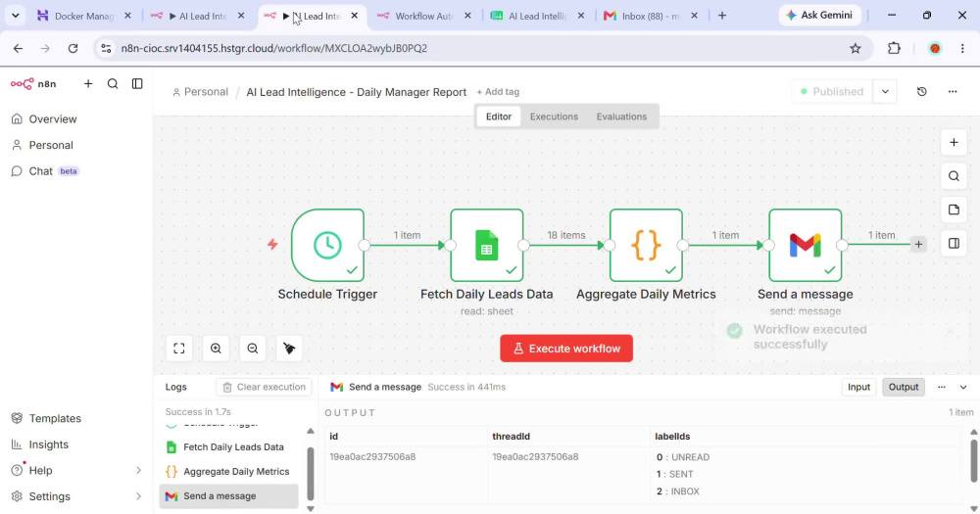Image resolution: width=980 pixels, height=514 pixels.
Task: Zoom out on the workflow canvas
Action: pos(253,349)
